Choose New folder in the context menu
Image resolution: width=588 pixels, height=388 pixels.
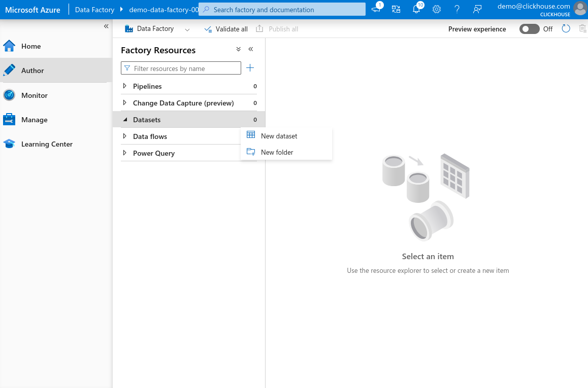tap(277, 152)
